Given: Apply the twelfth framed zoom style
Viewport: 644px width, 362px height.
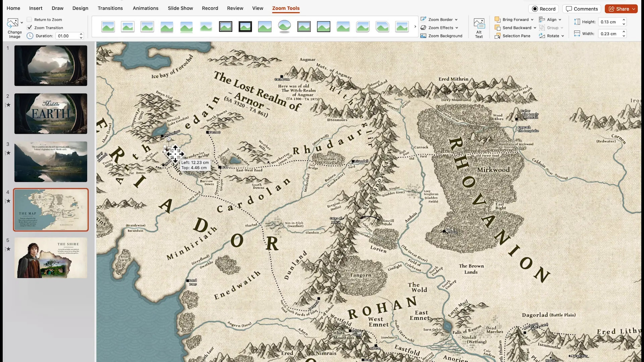Looking at the screenshot, I should coord(324,26).
